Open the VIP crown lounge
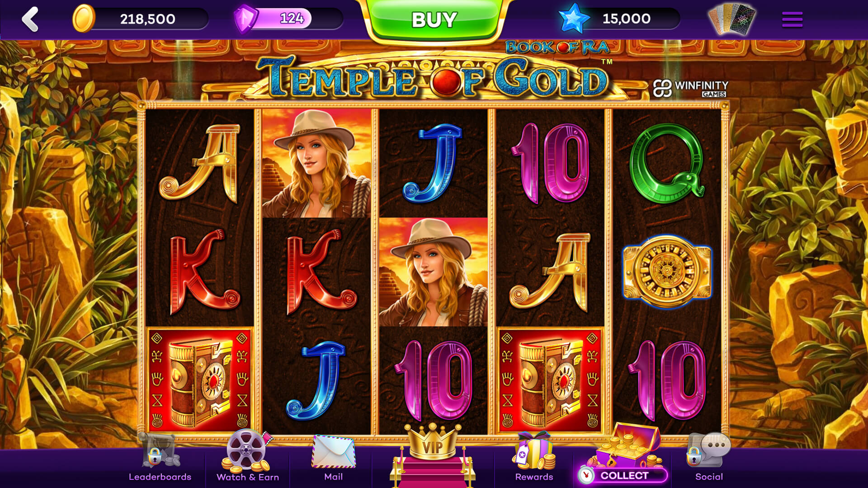The width and height of the screenshot is (868, 488). pos(433,455)
